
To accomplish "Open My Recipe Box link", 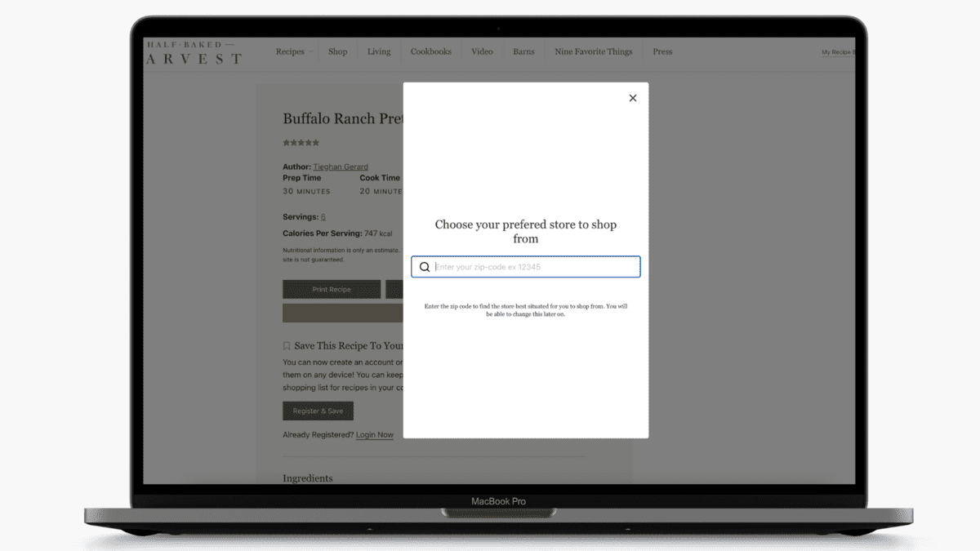I will tap(838, 52).
